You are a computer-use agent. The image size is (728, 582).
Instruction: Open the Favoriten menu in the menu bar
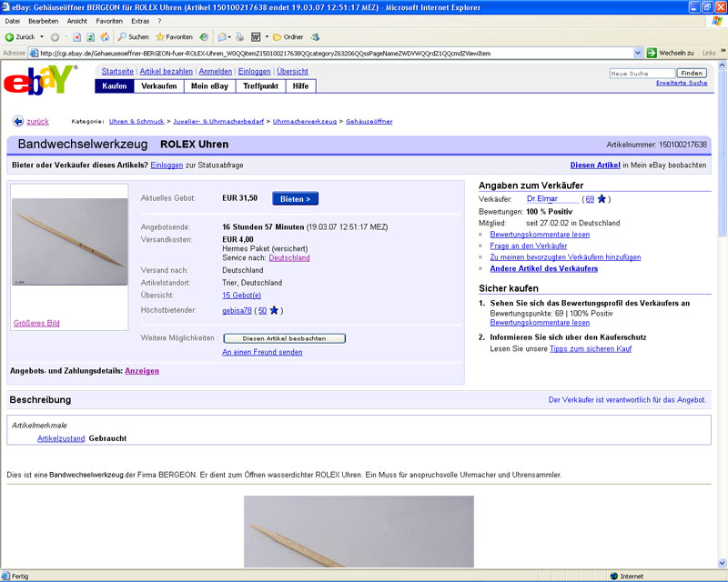(x=109, y=21)
